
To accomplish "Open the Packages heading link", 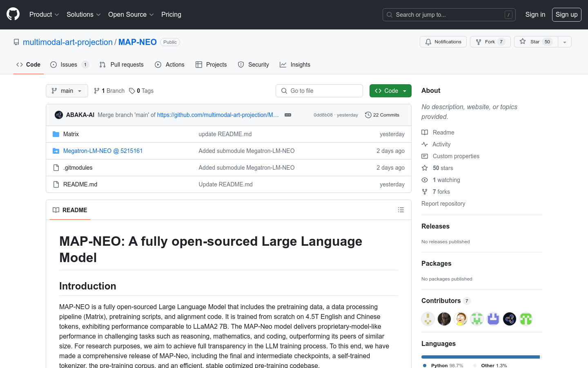I will 436,263.
